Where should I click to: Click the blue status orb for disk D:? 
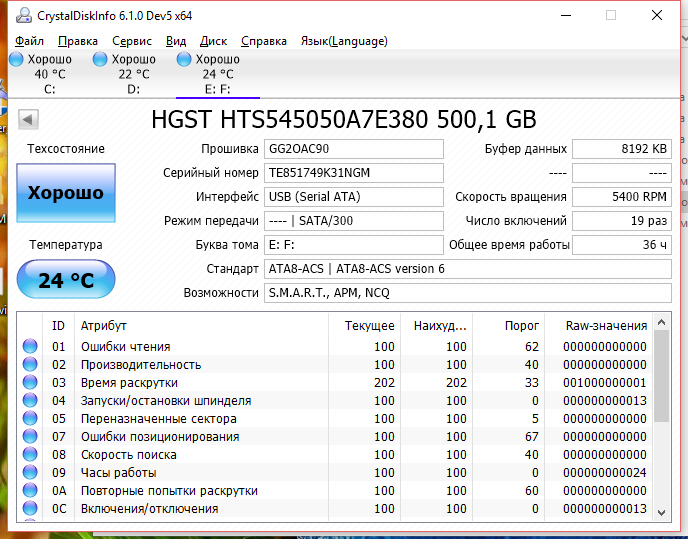pos(100,59)
